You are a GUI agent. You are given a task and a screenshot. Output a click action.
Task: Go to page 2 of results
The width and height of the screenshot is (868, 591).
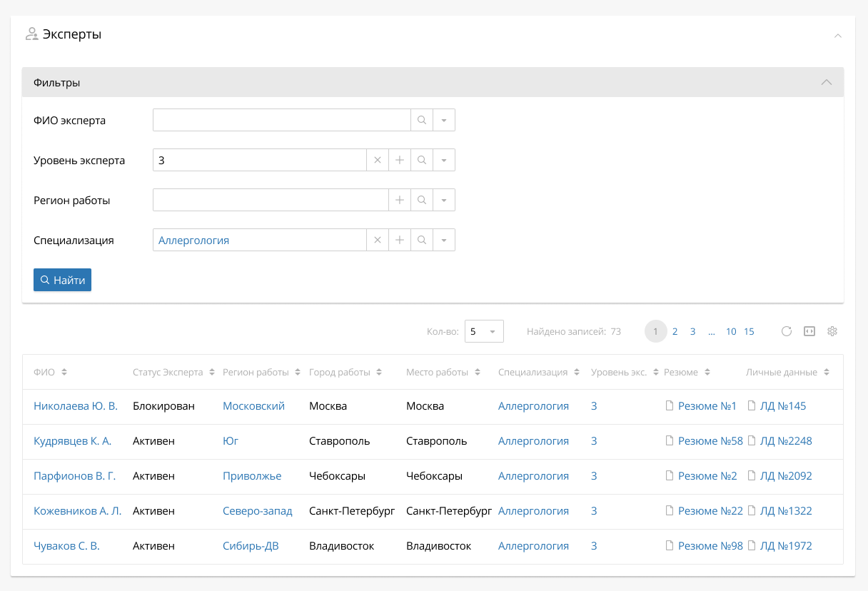coord(675,331)
